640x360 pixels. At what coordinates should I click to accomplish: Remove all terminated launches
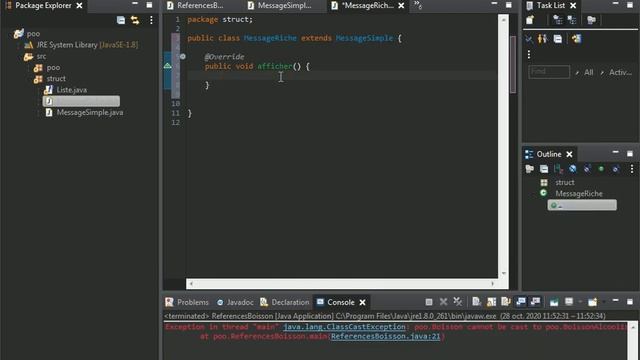458,302
